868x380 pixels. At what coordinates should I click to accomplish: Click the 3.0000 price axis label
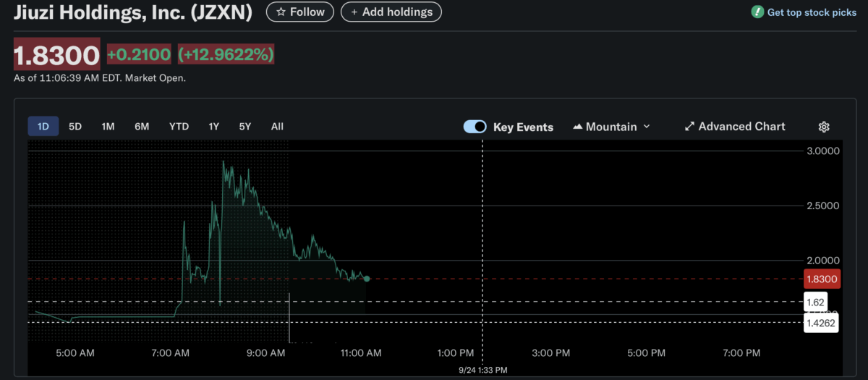click(824, 151)
